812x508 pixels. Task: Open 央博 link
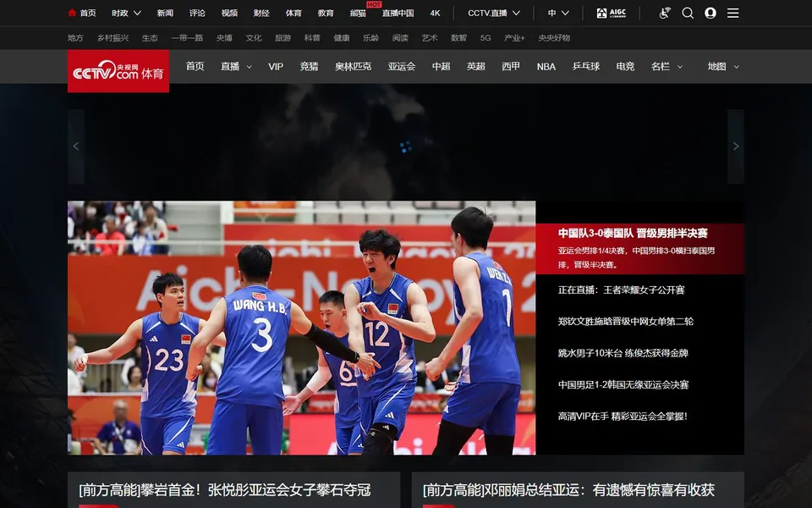[224, 38]
